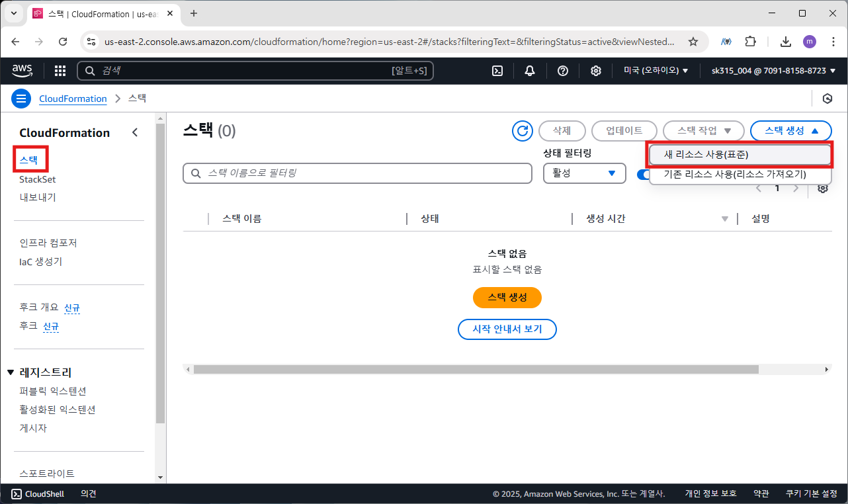Image resolution: width=848 pixels, height=504 pixels.
Task: Open the browser profile avatar
Action: 810,42
